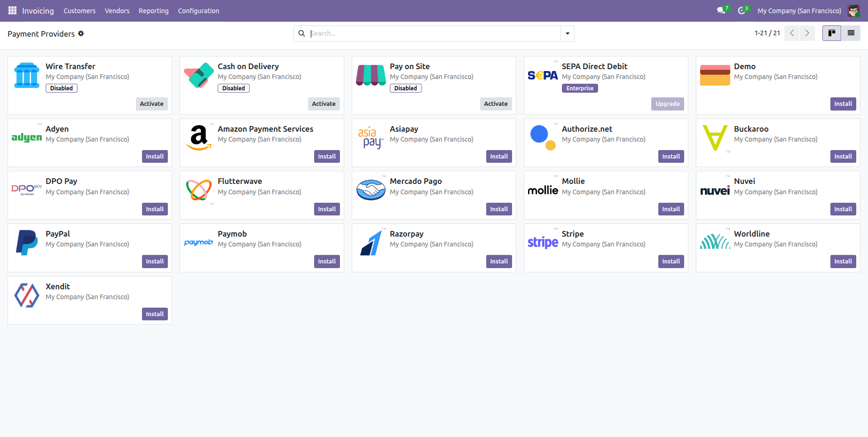Install the Nuvei provider
This screenshot has width=868, height=437.
click(x=843, y=209)
